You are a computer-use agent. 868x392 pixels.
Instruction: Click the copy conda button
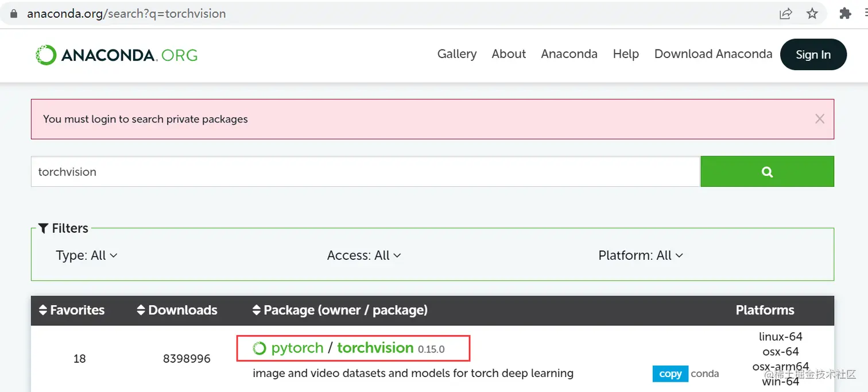tap(670, 374)
